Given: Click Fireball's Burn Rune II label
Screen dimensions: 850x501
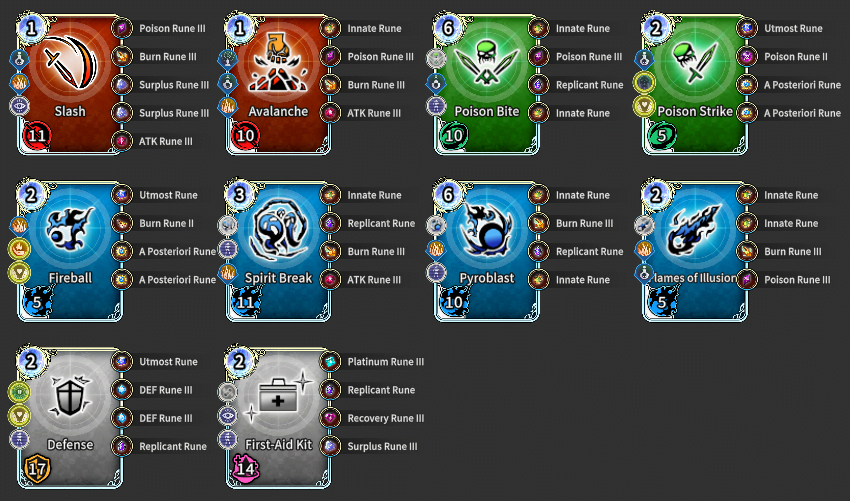Looking at the screenshot, I should (x=166, y=223).
